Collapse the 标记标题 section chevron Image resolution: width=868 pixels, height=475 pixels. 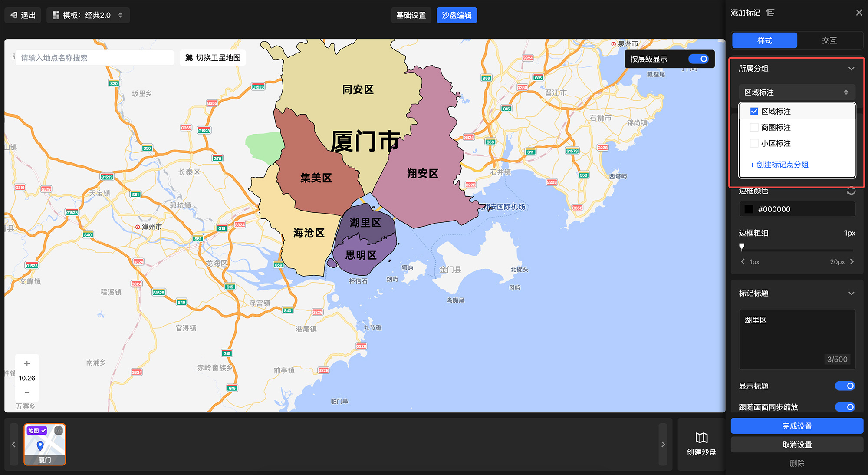click(x=851, y=293)
